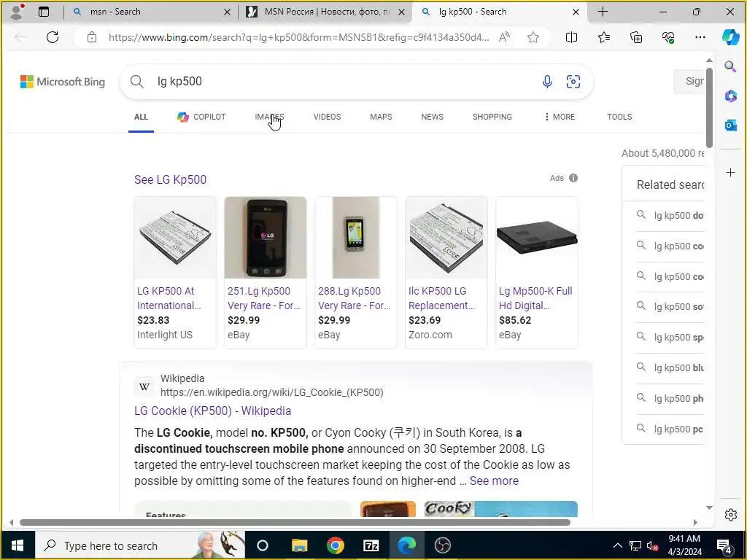
Task: Select MAPS search tab
Action: pyautogui.click(x=381, y=117)
